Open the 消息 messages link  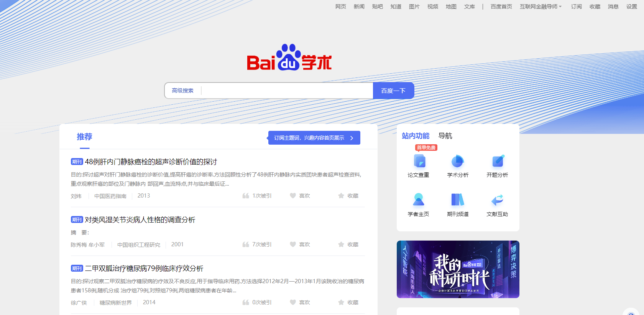[x=613, y=7]
